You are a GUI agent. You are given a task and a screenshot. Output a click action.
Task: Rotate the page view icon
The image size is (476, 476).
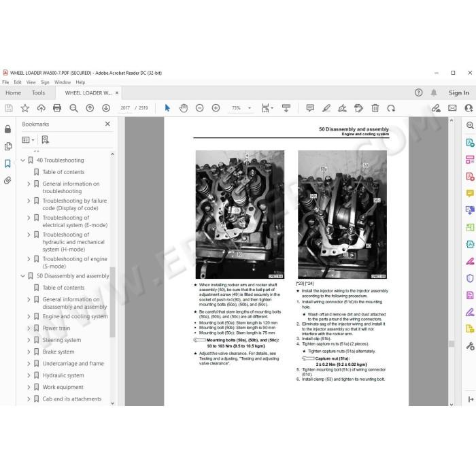pos(391,108)
